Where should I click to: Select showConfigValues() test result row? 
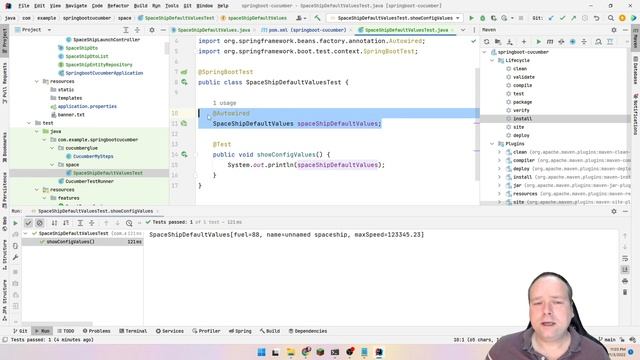point(82,242)
